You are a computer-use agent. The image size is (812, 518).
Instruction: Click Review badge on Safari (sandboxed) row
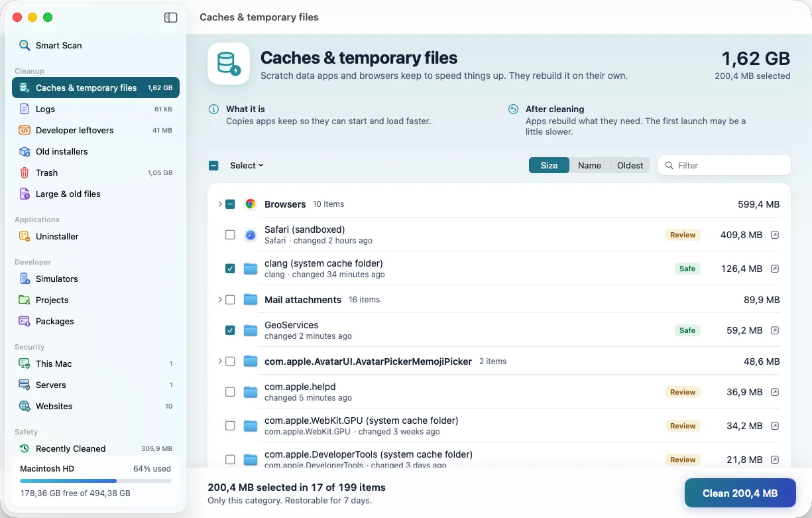(x=683, y=235)
